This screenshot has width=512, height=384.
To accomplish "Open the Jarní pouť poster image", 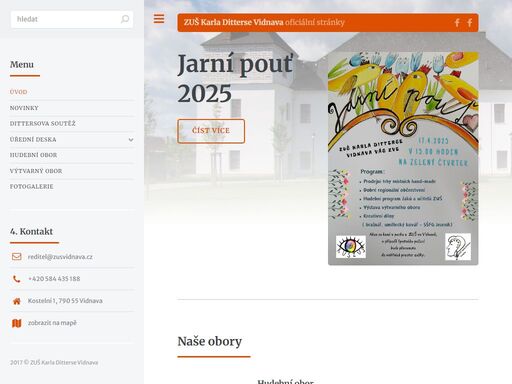I will point(403,158).
